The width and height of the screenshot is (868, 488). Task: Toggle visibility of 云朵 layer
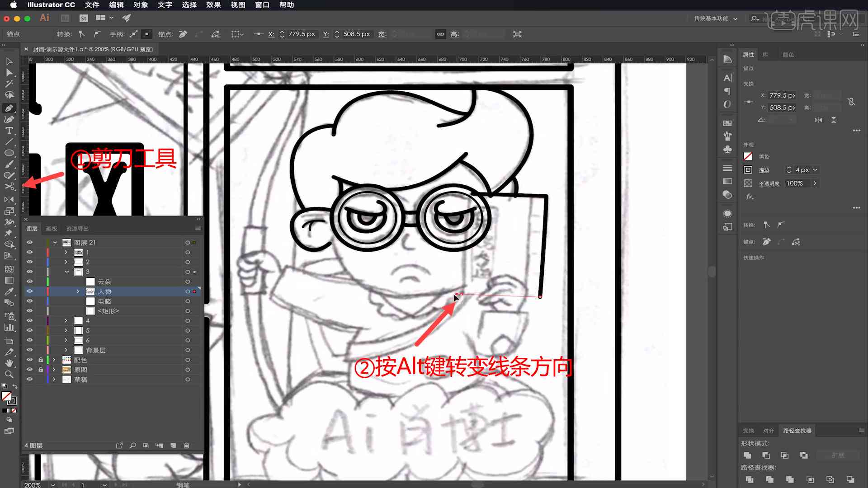29,281
